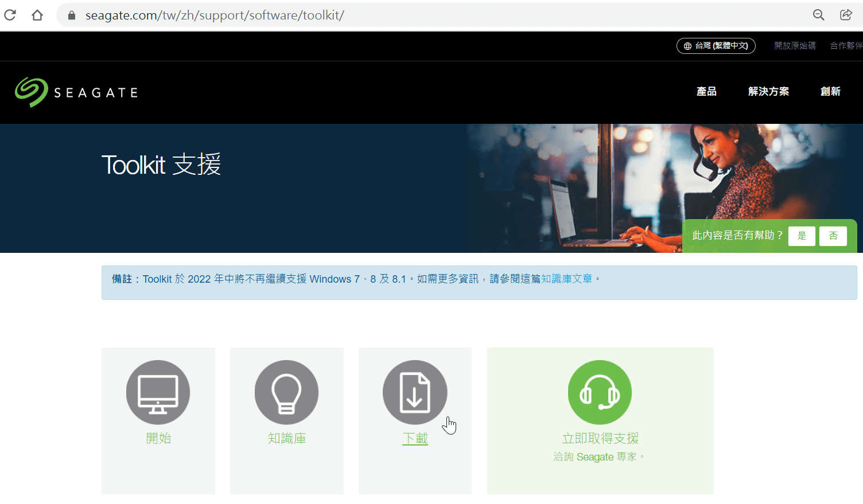Go to the browser home page icon
Viewport: 863px width, 504px height.
[x=37, y=15]
